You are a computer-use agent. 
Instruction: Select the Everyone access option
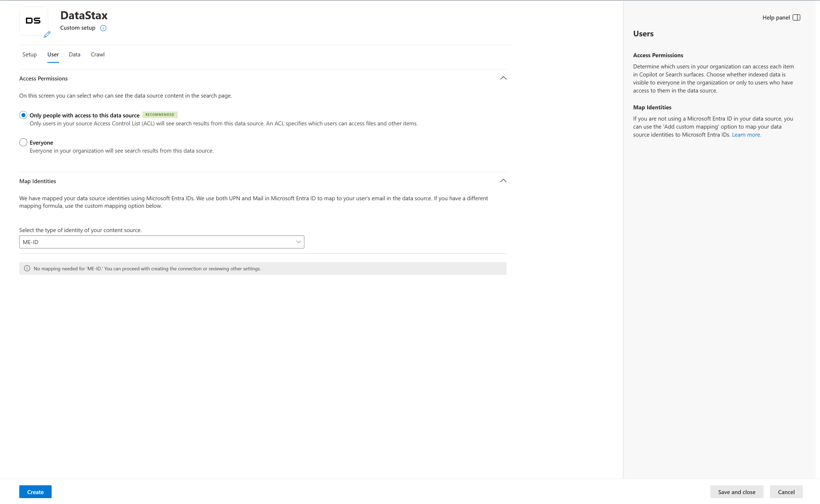23,142
